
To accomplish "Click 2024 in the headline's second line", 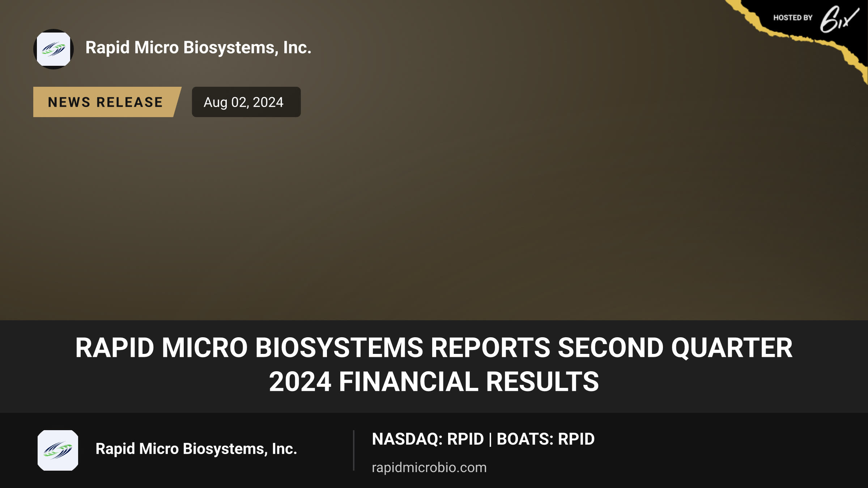I will (300, 382).
